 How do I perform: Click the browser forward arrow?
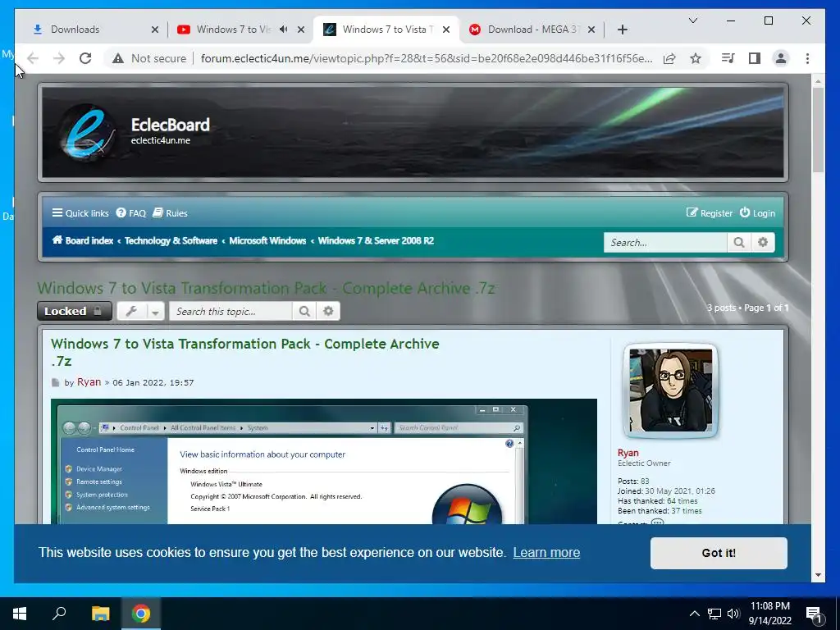pos(59,58)
